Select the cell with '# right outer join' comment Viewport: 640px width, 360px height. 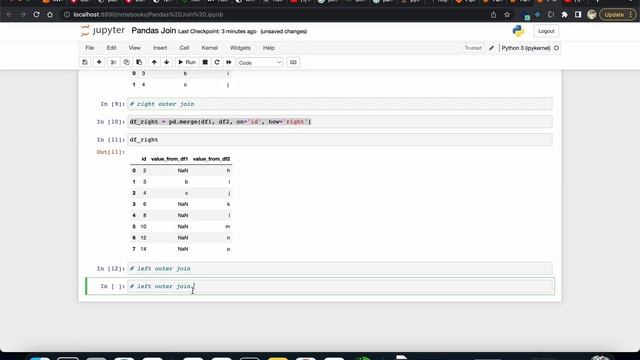[340, 104]
